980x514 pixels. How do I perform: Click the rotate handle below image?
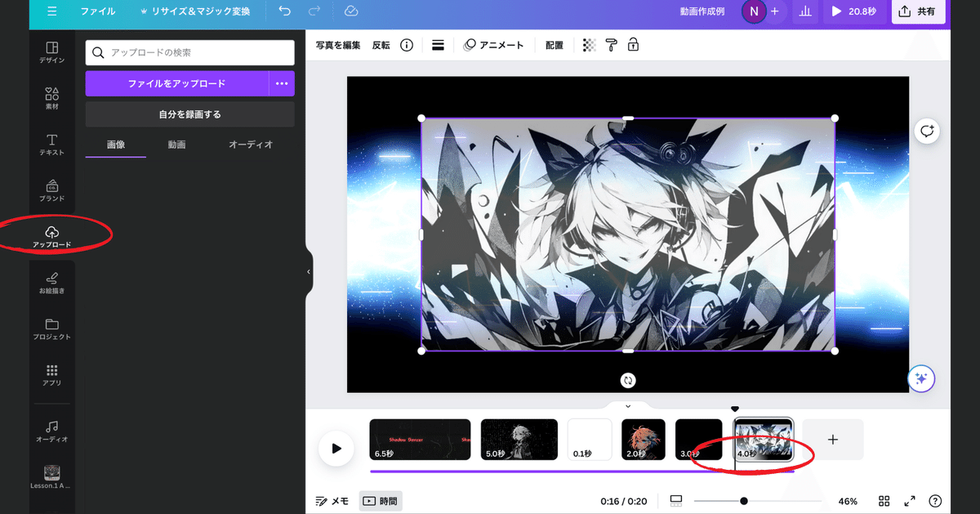click(628, 380)
